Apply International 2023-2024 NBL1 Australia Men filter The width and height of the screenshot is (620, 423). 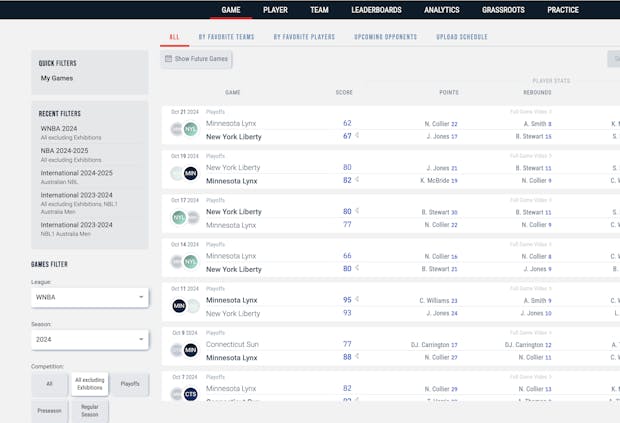(x=76, y=229)
